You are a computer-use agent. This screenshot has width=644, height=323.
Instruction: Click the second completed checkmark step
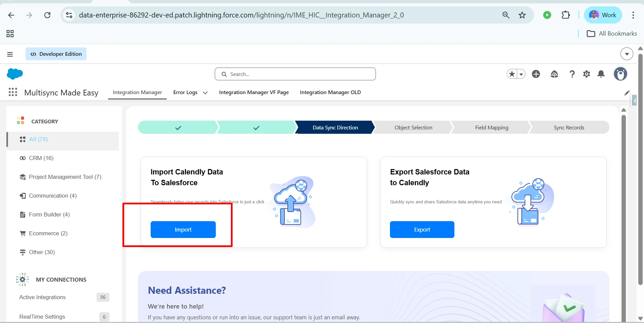point(256,127)
